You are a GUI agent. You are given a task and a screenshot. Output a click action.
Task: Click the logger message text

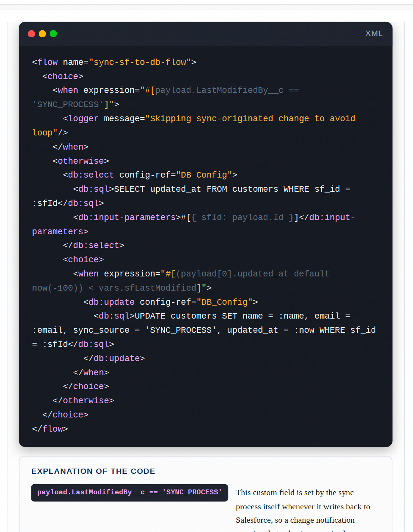click(x=194, y=126)
